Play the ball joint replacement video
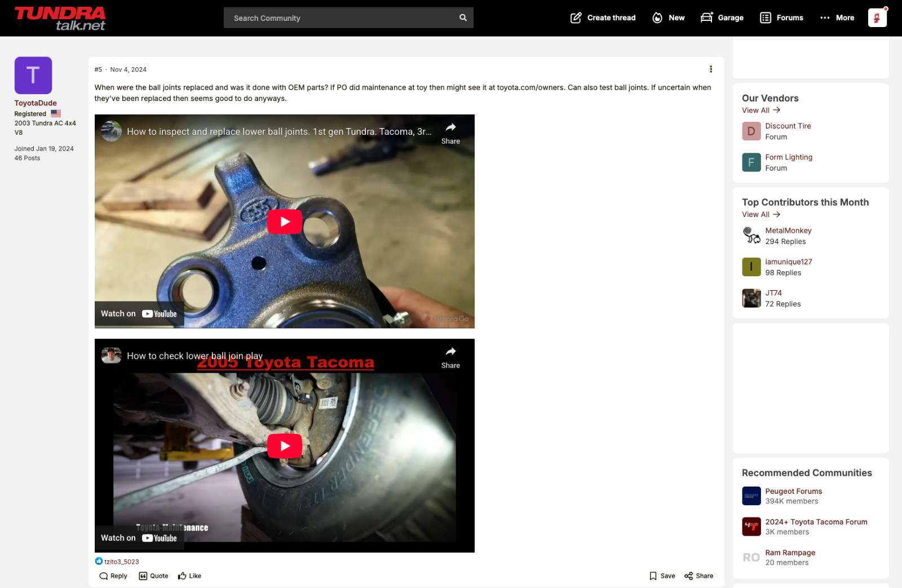 285,222
